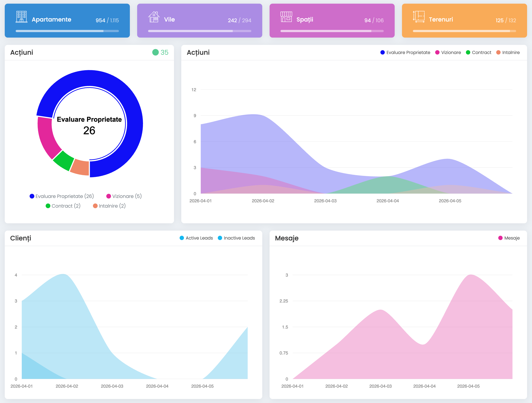Viewport: 532px width, 403px height.
Task: Toggle Contract series in area chart legend
Action: pyautogui.click(x=479, y=52)
